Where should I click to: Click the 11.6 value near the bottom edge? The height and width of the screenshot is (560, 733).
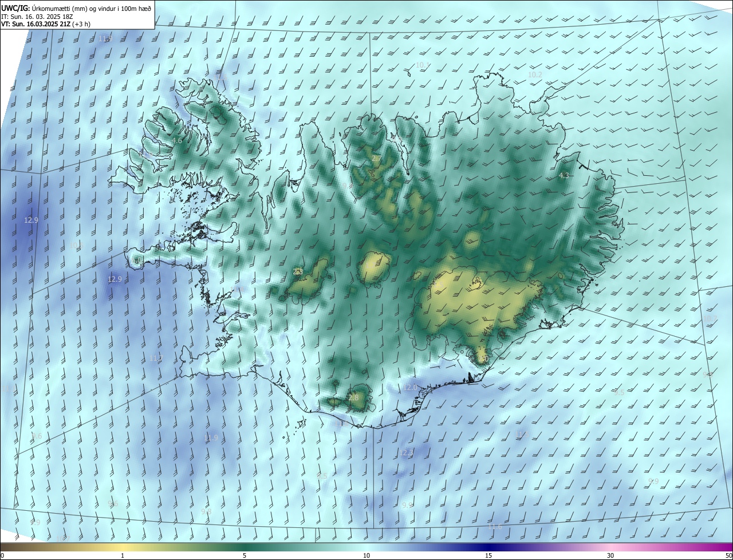pos(495,527)
